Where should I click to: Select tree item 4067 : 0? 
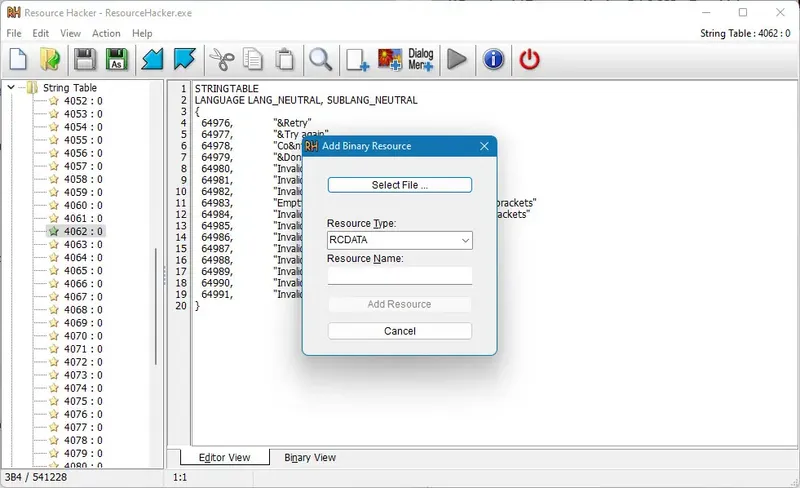pos(83,297)
